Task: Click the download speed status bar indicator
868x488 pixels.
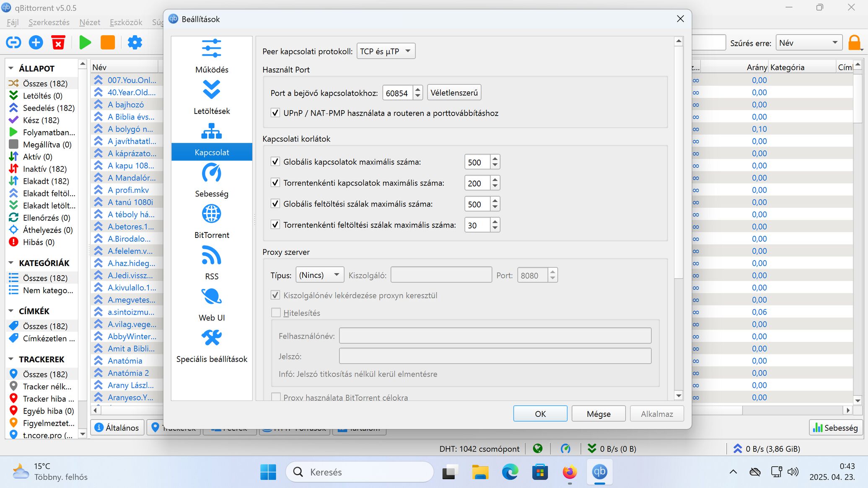Action: 612,449
